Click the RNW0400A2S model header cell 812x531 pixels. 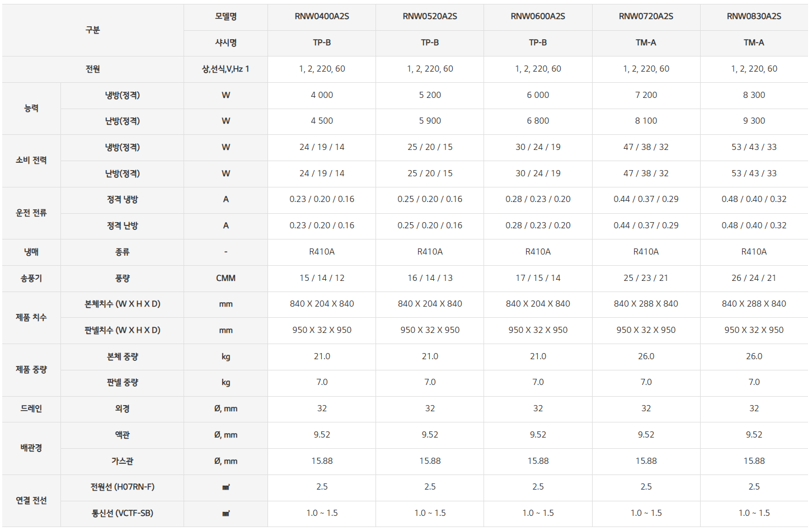tap(322, 16)
